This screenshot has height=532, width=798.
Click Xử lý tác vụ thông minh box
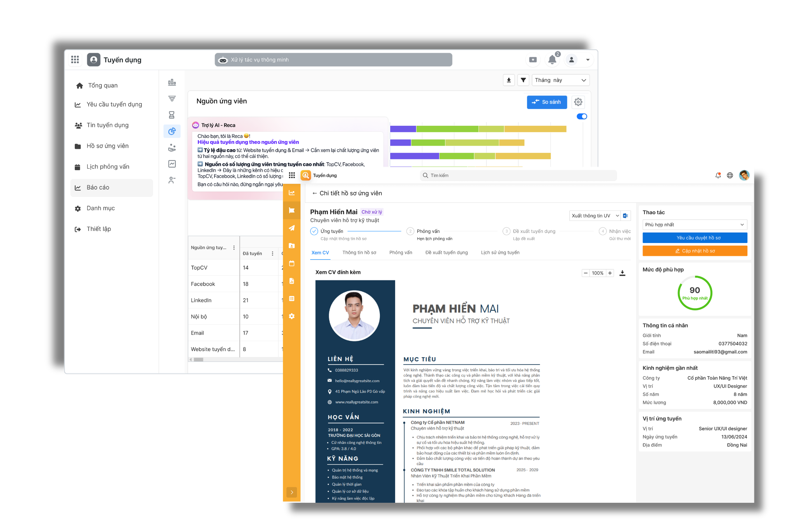(x=334, y=60)
